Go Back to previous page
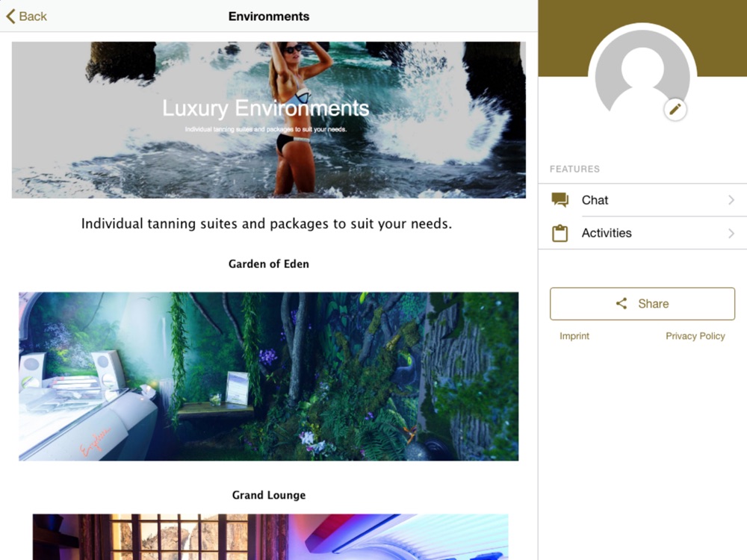The image size is (747, 560). 27,16
